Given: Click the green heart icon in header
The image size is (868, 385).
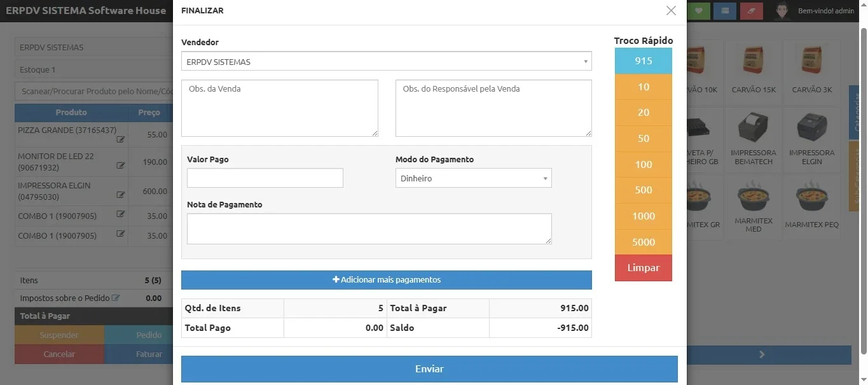Looking at the screenshot, I should pyautogui.click(x=699, y=11).
